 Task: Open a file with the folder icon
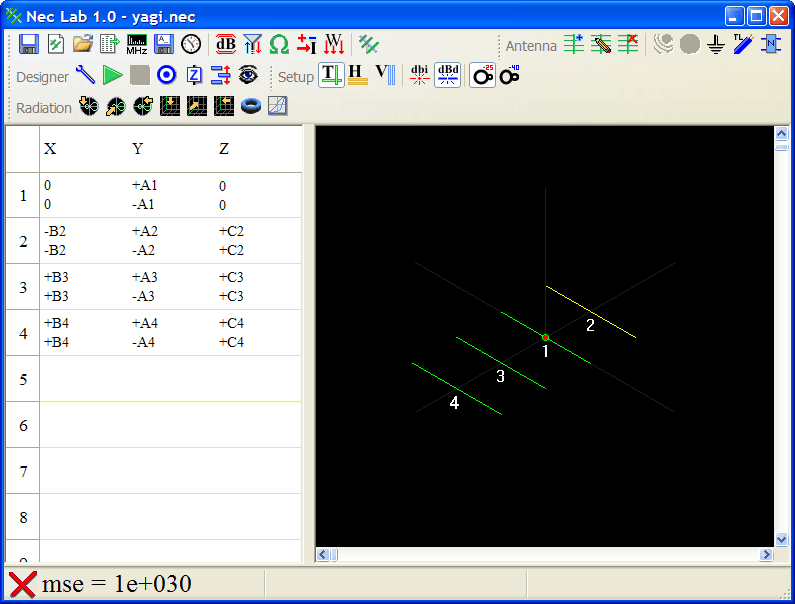point(83,45)
